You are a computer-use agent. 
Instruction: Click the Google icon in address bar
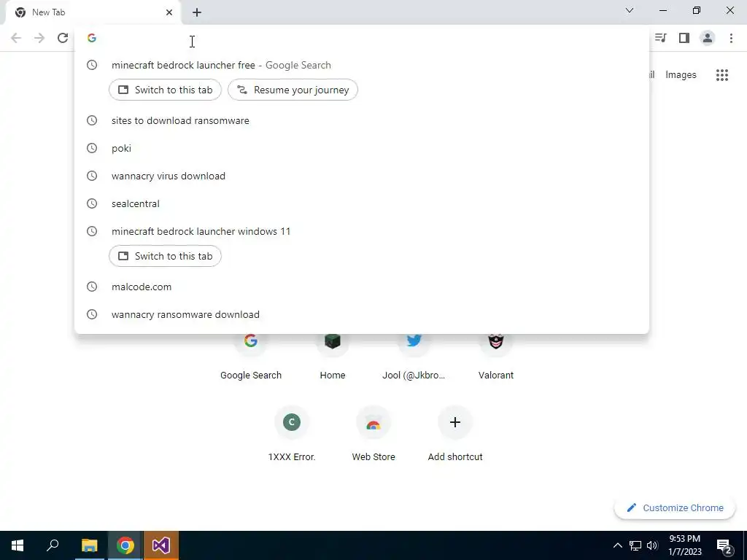tap(92, 38)
